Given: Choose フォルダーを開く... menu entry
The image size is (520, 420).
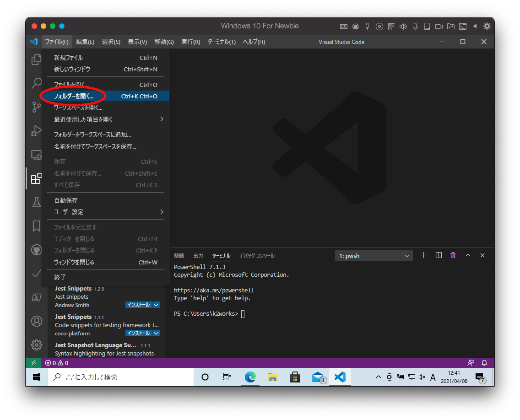Looking at the screenshot, I should tap(105, 96).
